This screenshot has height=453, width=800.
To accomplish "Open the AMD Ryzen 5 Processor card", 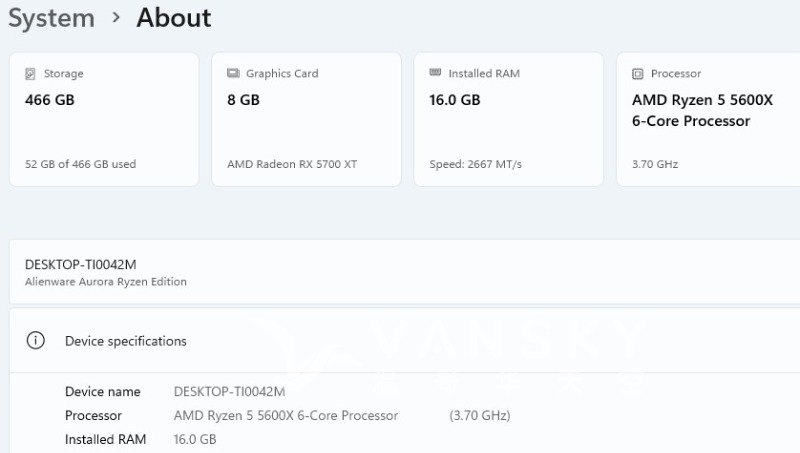I will pos(708,119).
